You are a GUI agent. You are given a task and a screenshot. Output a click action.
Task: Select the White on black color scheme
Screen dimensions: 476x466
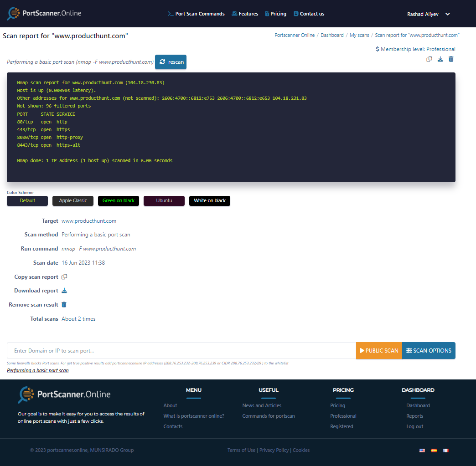pos(209,201)
